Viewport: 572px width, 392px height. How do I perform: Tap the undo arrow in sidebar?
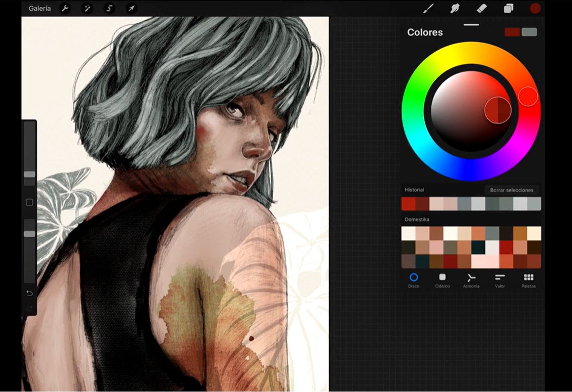point(30,293)
